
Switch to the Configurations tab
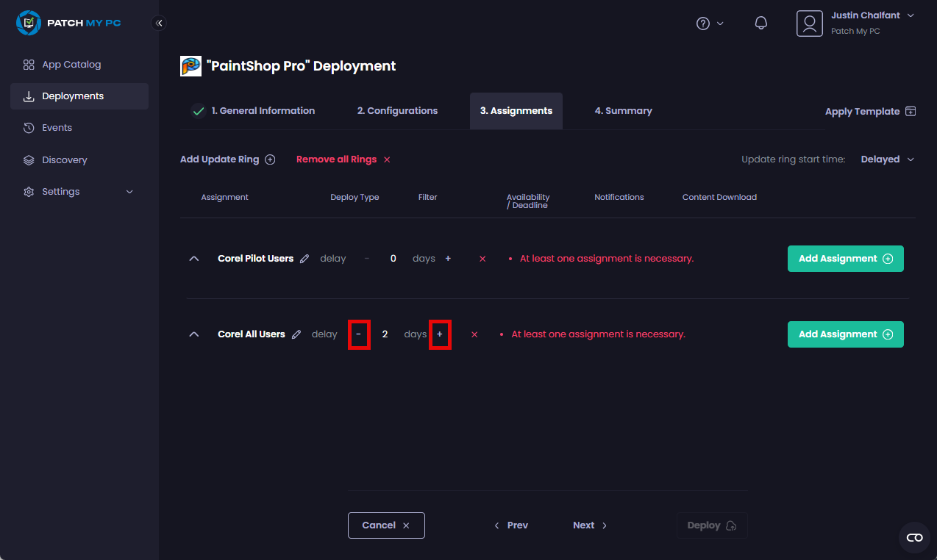pyautogui.click(x=396, y=110)
